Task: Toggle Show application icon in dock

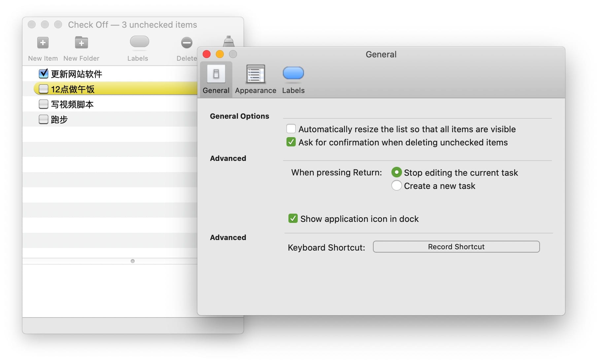Action: click(x=293, y=218)
